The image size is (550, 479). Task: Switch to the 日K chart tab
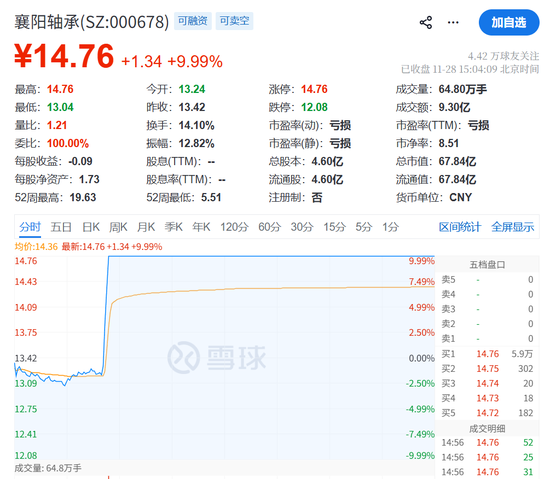pyautogui.click(x=91, y=227)
